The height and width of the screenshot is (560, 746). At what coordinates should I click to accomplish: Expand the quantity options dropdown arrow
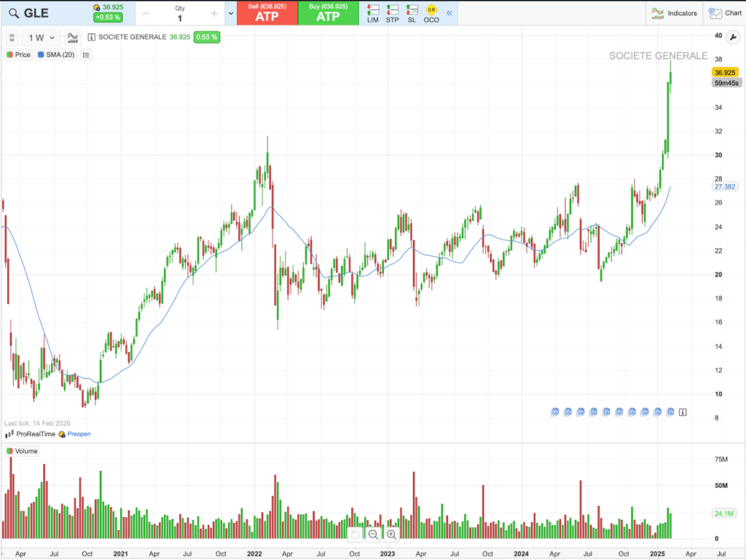[x=231, y=13]
